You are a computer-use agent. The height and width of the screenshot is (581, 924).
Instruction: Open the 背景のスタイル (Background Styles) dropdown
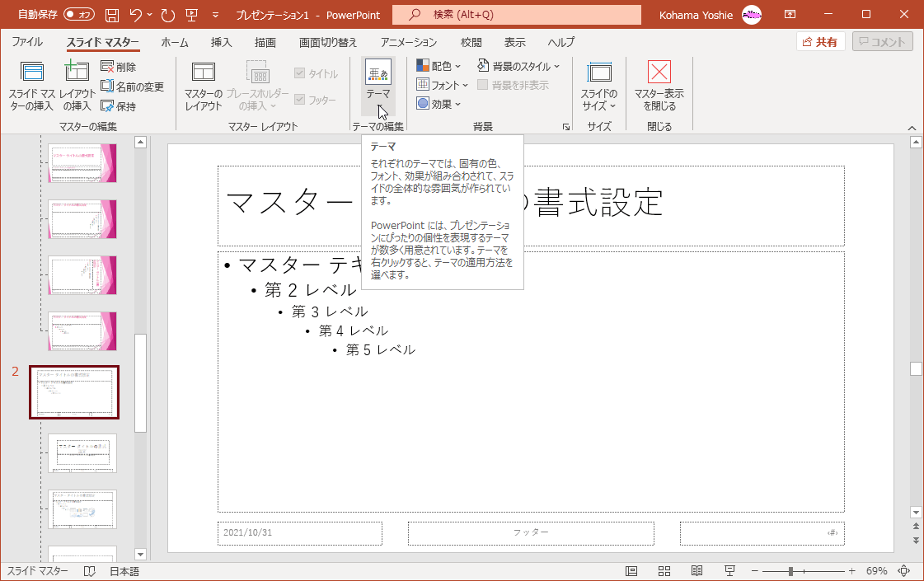pyautogui.click(x=520, y=67)
